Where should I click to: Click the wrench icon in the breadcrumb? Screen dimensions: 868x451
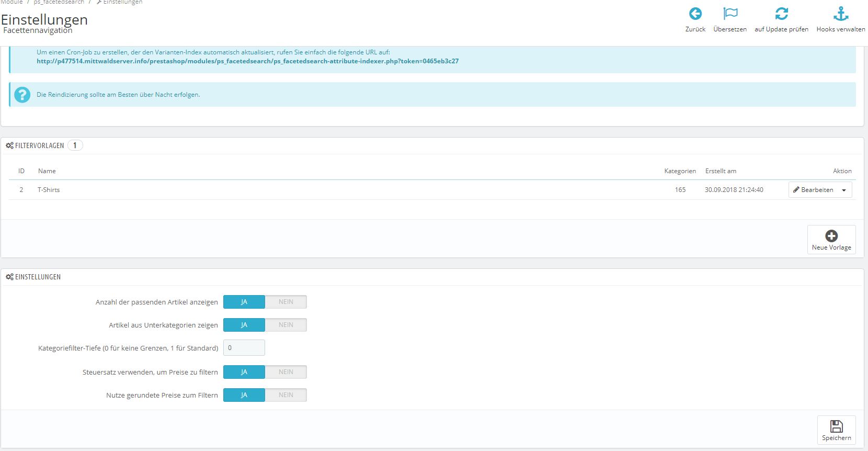click(x=99, y=2)
